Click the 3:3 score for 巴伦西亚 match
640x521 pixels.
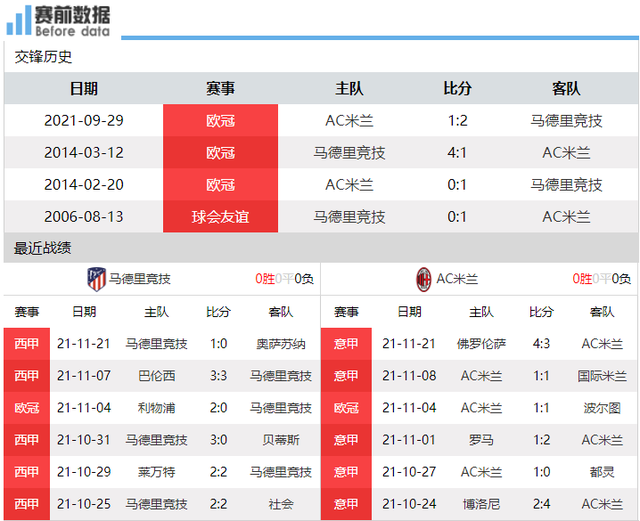pos(218,376)
